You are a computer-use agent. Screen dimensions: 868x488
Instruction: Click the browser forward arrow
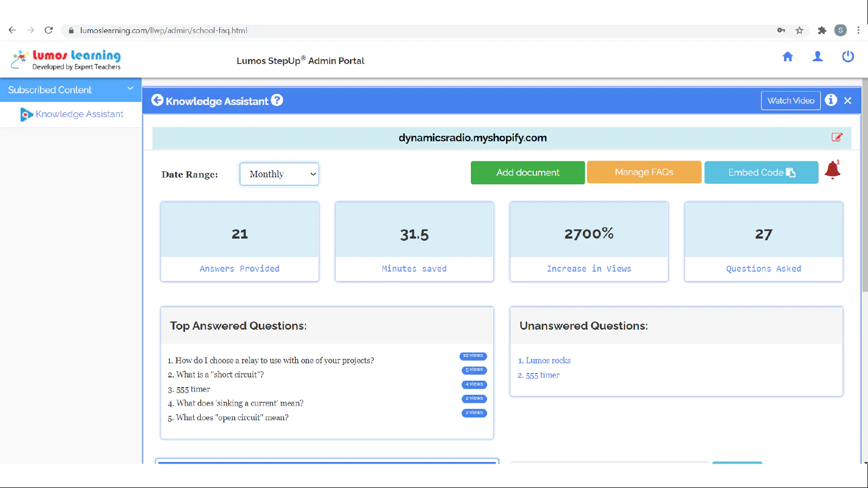coord(30,30)
